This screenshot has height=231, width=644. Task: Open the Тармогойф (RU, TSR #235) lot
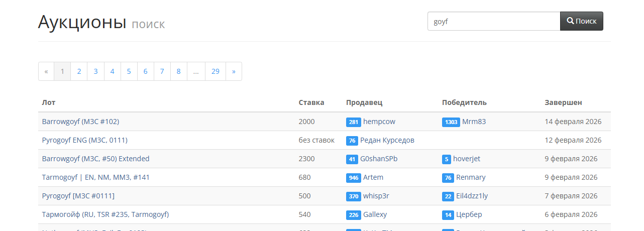point(105,214)
